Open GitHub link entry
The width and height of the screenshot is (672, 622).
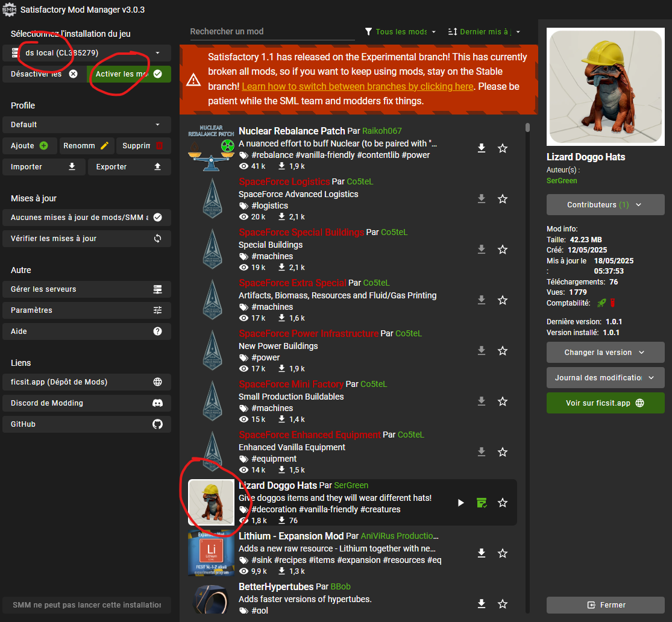click(87, 424)
